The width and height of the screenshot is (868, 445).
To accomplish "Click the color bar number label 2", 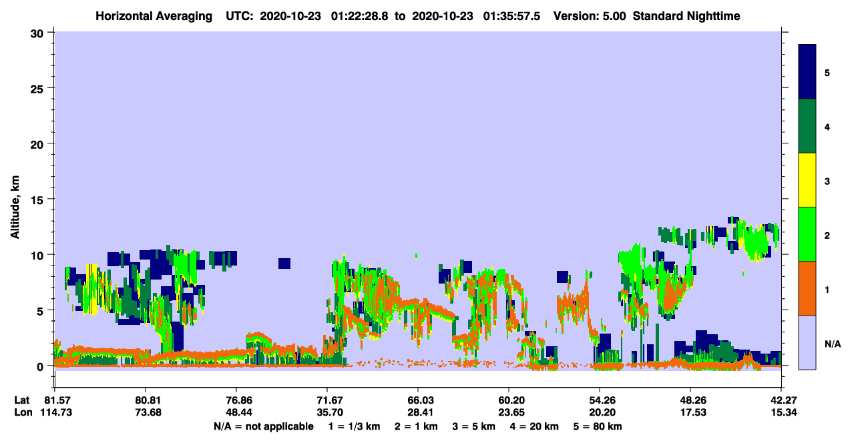I will click(x=827, y=236).
